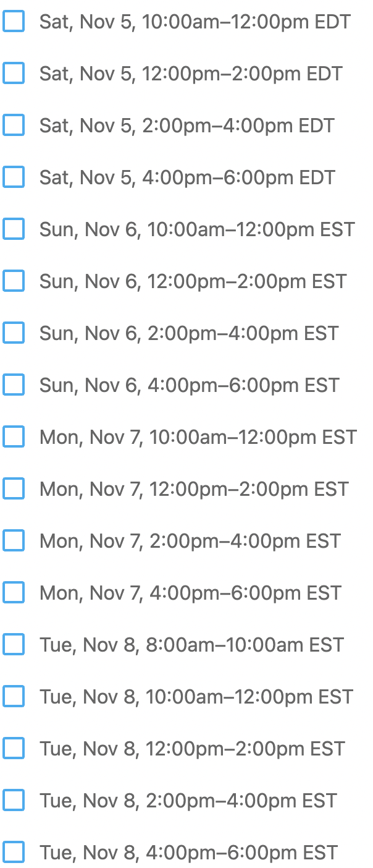Check Tue, Nov 8, 4:00pm–6:00pm EST checkbox

point(14,853)
